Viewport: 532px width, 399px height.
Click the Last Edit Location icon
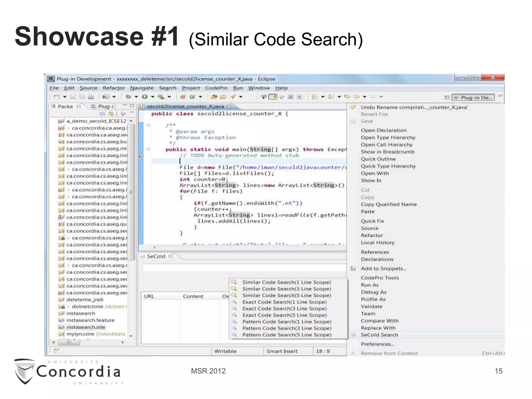(347, 97)
